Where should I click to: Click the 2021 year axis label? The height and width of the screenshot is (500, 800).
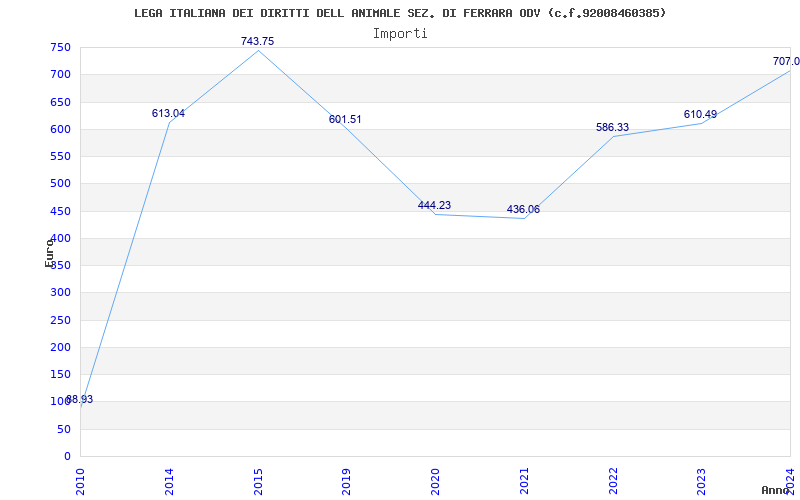(524, 482)
